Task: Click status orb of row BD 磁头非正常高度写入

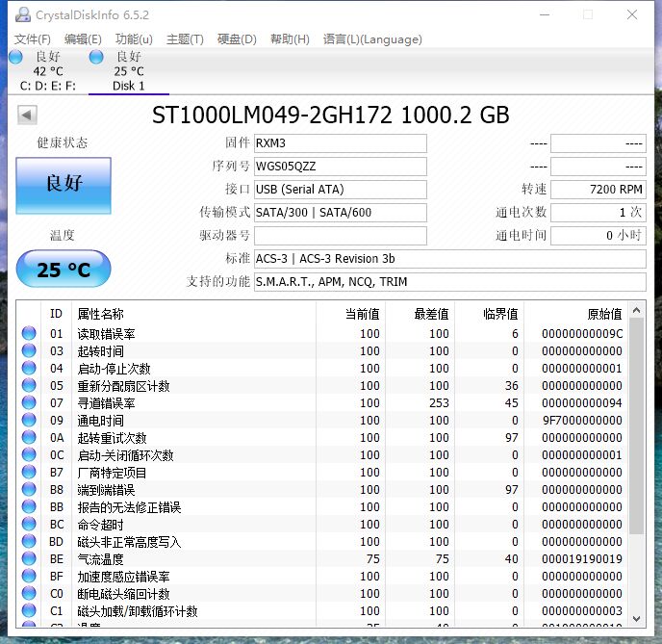Action: (29, 541)
